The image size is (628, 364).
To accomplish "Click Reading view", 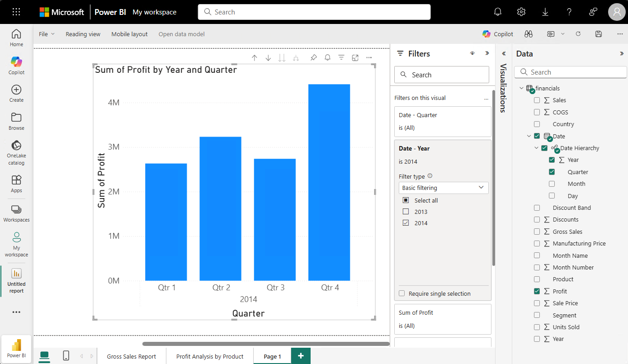I will point(83,34).
